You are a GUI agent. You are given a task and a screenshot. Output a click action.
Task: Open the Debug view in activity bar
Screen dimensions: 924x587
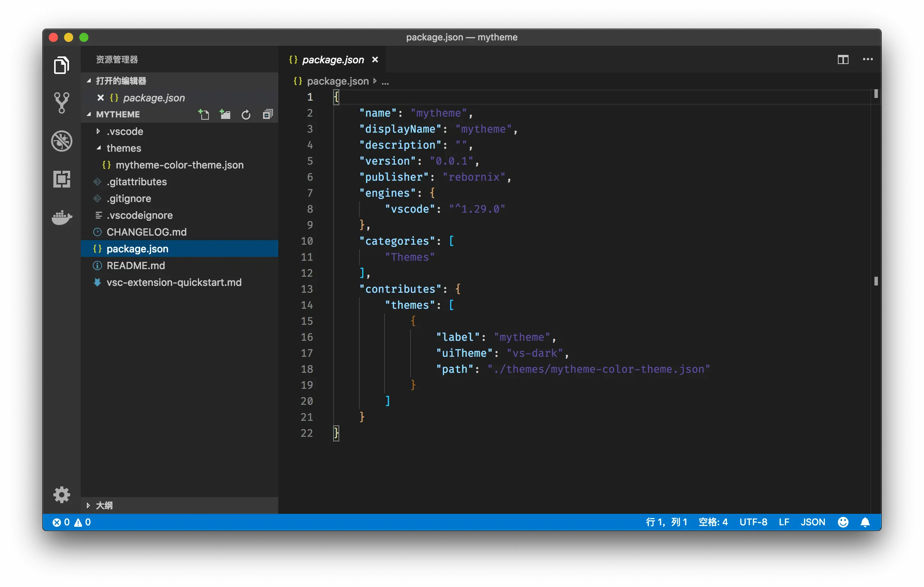pos(61,141)
